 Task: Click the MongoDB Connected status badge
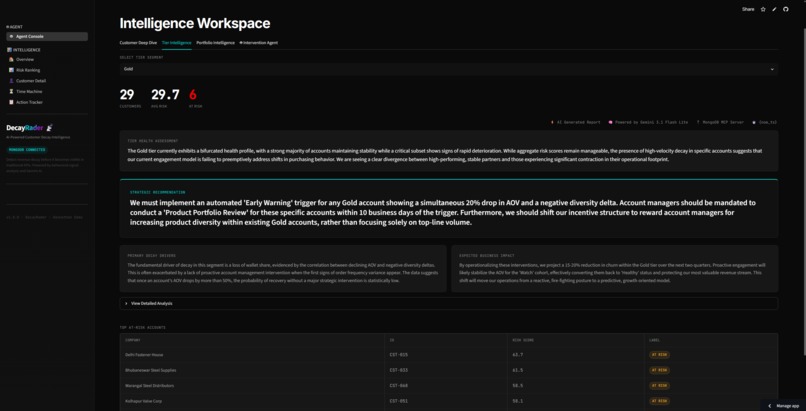27,150
